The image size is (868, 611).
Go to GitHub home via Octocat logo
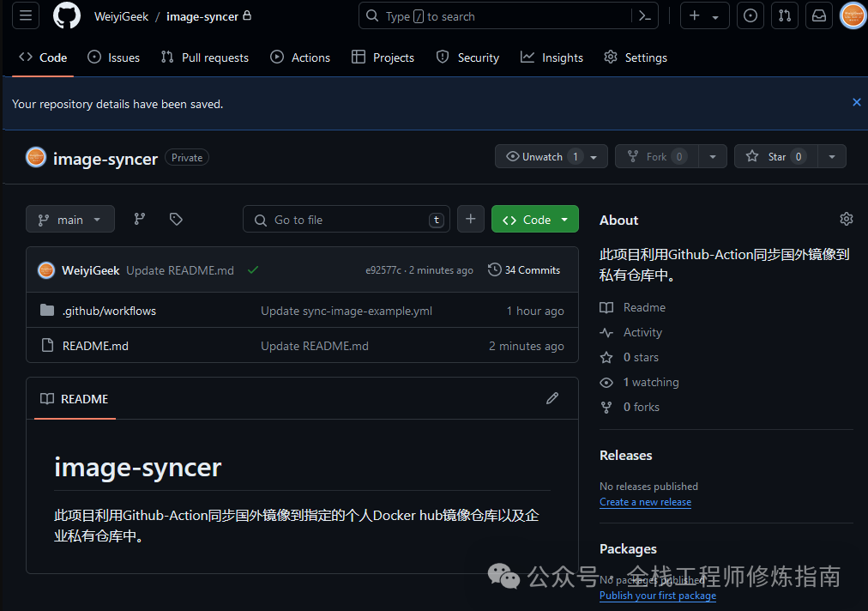tap(66, 15)
